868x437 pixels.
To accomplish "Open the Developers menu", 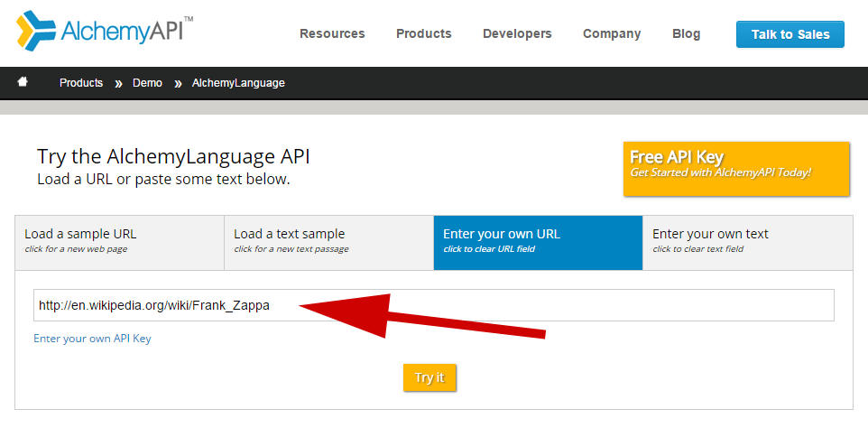I will (x=517, y=33).
